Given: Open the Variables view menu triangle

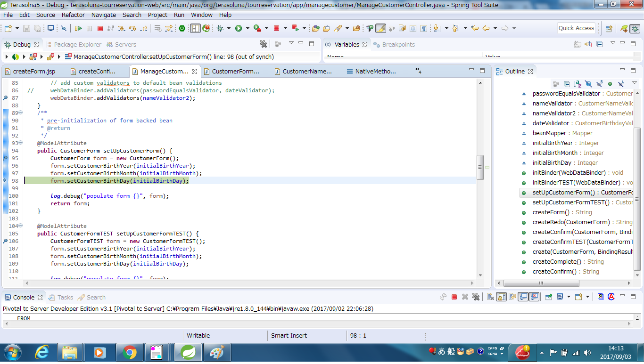Looking at the screenshot, I should tap(612, 43).
